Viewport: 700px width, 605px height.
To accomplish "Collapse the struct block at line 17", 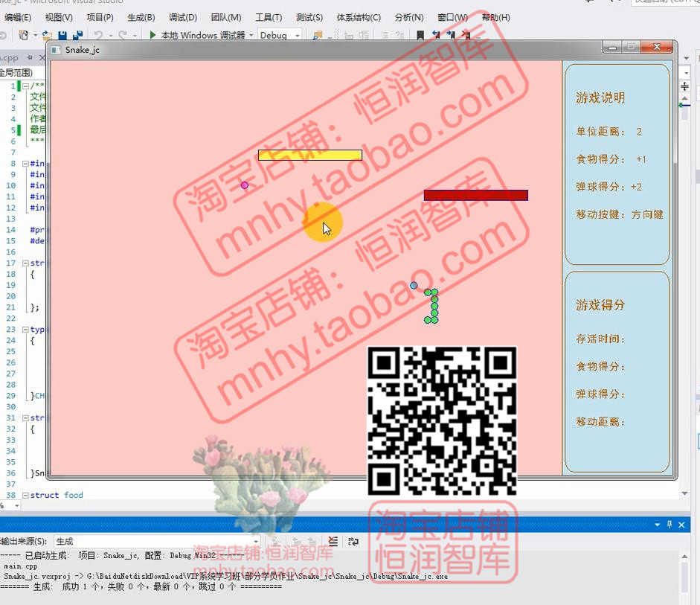I will pos(26,263).
